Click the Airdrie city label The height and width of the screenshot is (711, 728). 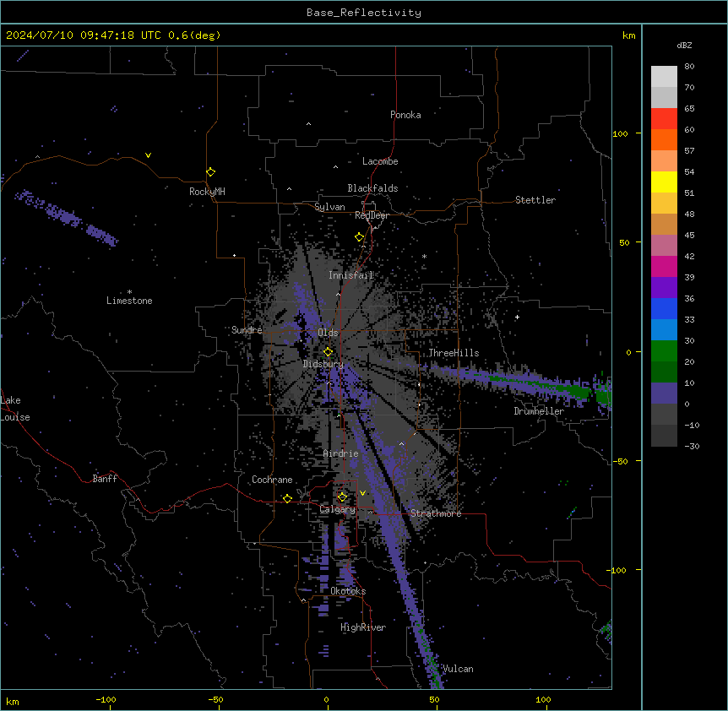pos(341,453)
